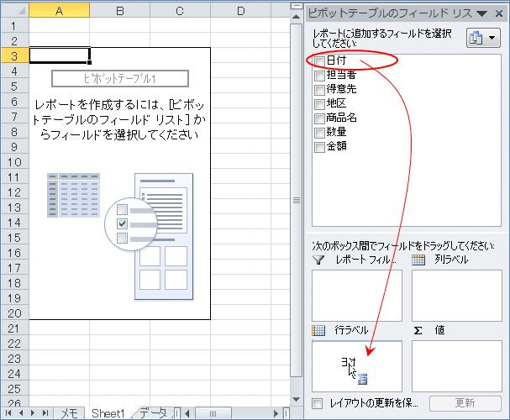Click the column labels area icon

(x=418, y=260)
